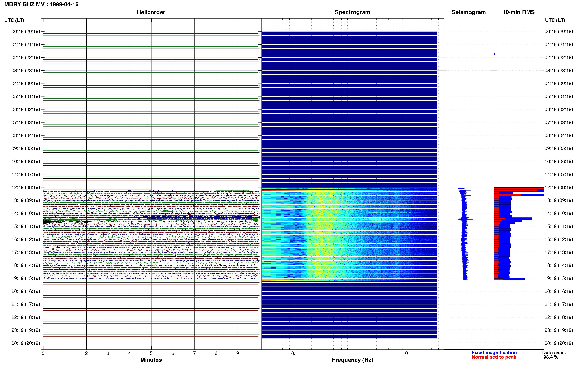Click the 10-min RMS panel heading
This screenshot has height=368, width=588.
click(x=518, y=12)
